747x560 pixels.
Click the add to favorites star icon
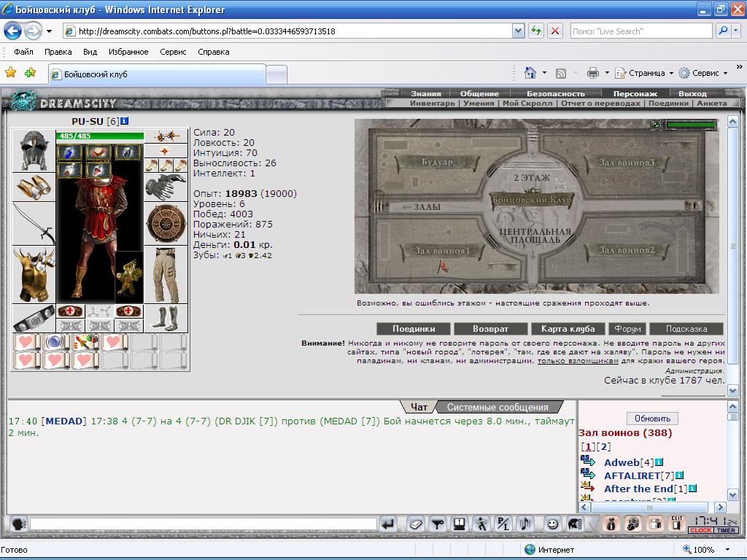point(30,72)
